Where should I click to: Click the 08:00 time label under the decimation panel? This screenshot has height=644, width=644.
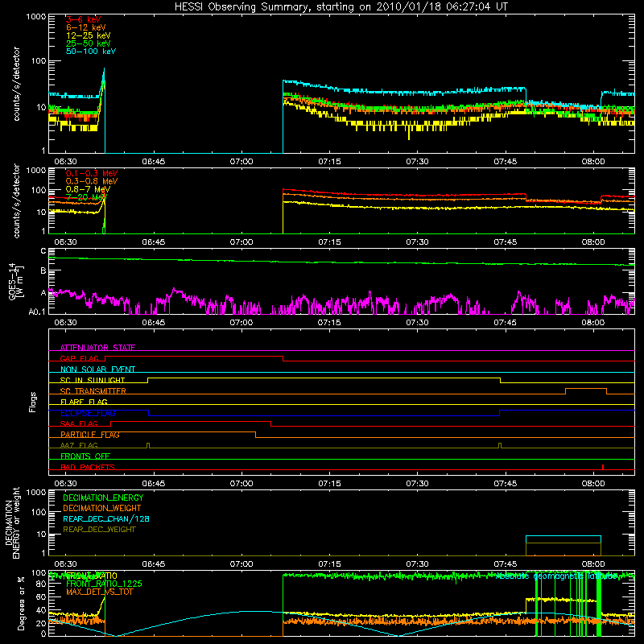(x=593, y=564)
